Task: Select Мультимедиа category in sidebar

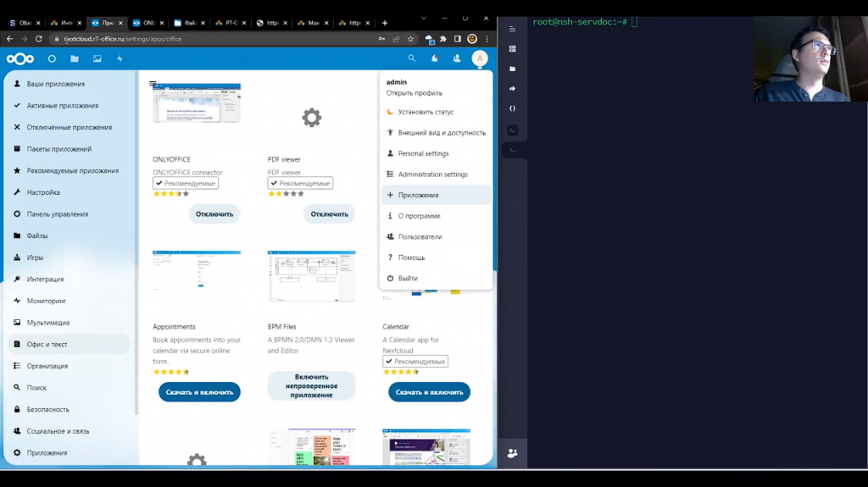Action: (70, 323)
